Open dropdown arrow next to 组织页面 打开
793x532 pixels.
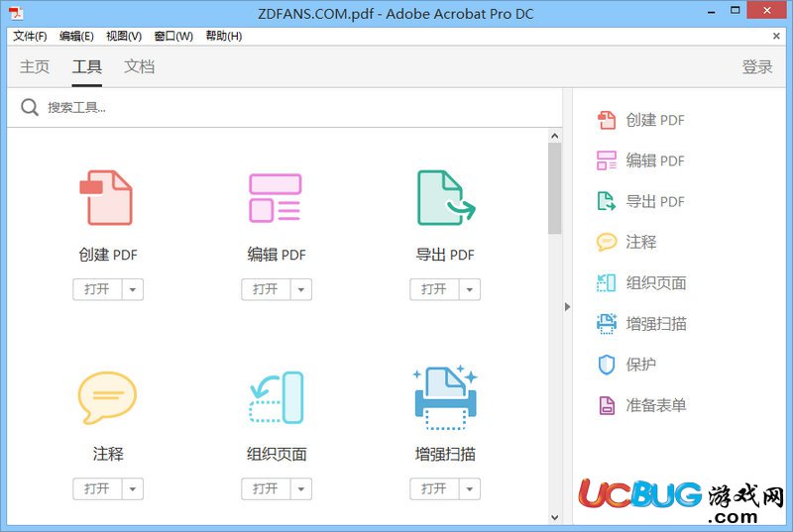(x=301, y=489)
